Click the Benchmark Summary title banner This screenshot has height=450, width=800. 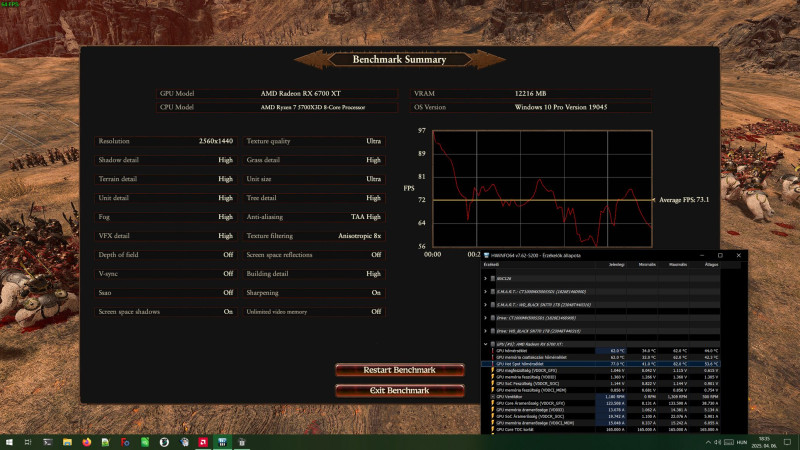(x=399, y=59)
